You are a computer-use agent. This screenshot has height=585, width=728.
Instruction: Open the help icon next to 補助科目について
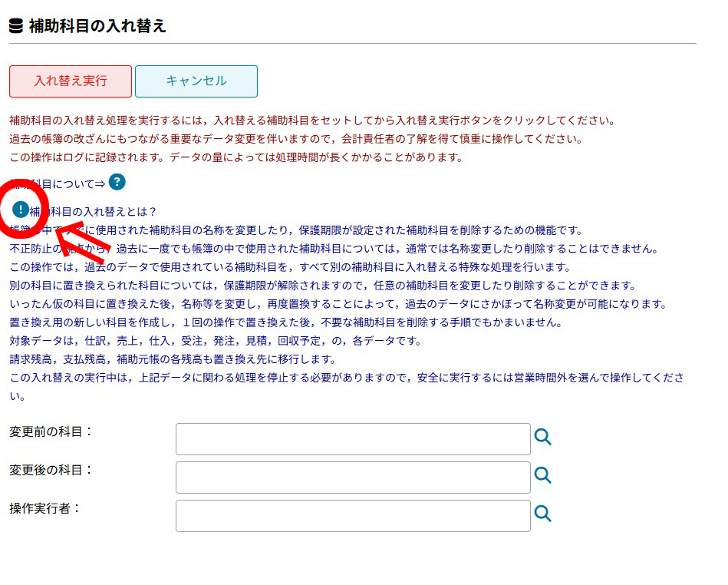point(117,182)
